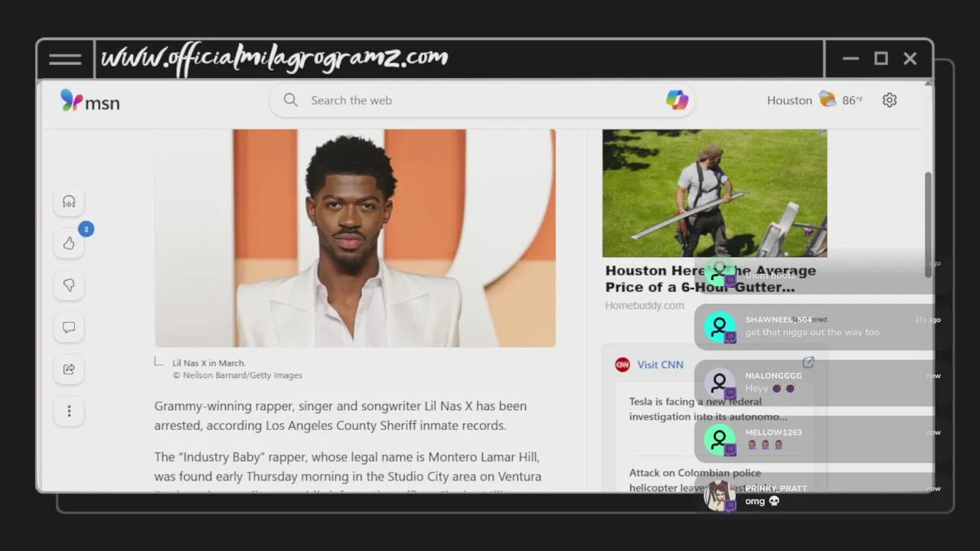Select the Neilson Barnard/Getty Images credit
The image size is (980, 551).
tap(237, 375)
